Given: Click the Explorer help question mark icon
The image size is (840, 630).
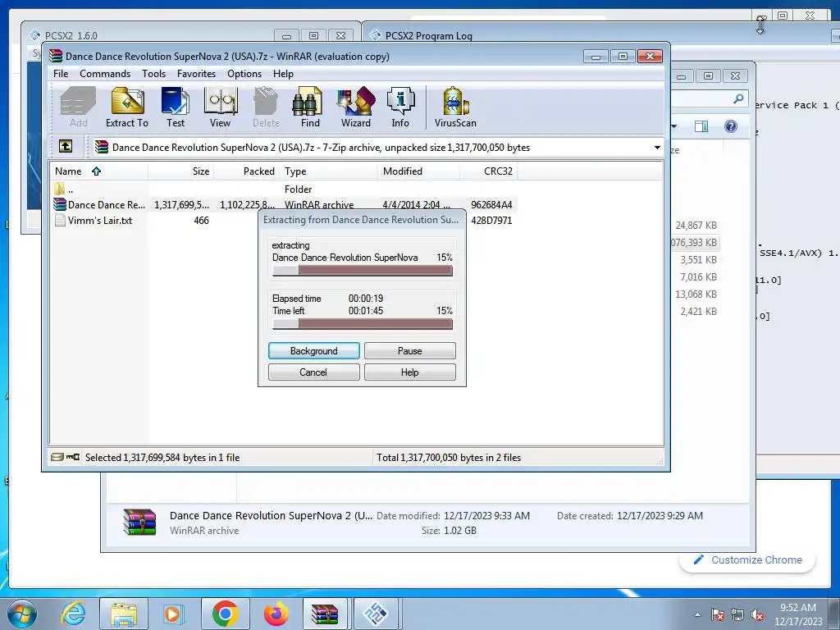Looking at the screenshot, I should (731, 126).
